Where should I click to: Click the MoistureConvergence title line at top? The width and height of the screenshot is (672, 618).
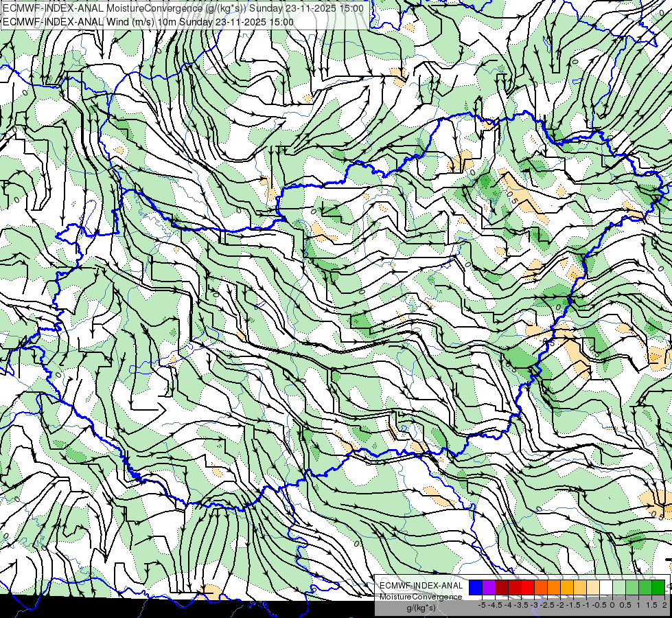click(183, 8)
